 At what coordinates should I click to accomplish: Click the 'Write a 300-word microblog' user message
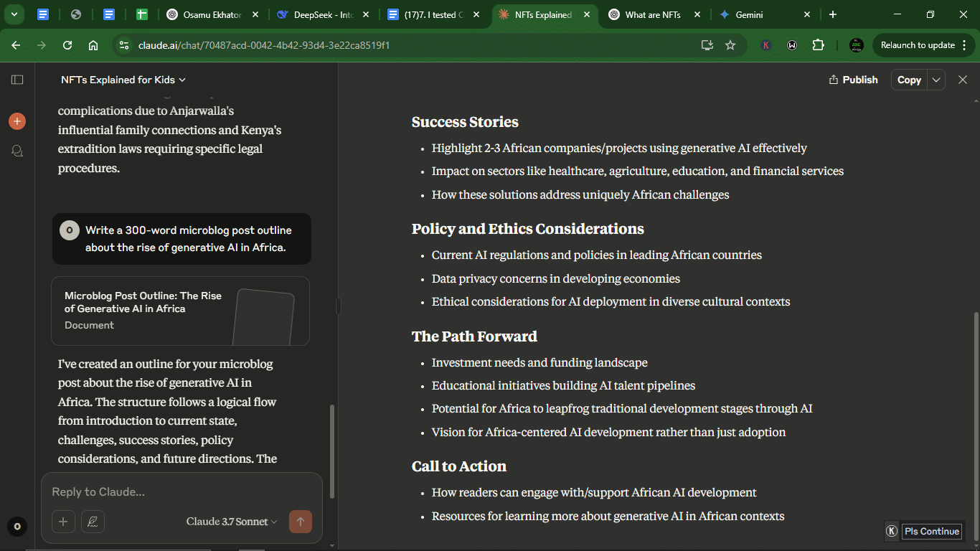(x=182, y=239)
